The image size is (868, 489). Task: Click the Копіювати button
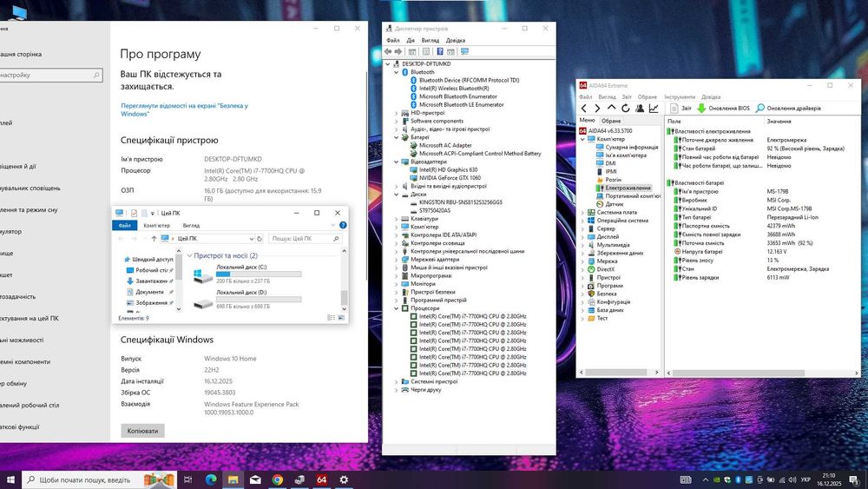coord(142,431)
